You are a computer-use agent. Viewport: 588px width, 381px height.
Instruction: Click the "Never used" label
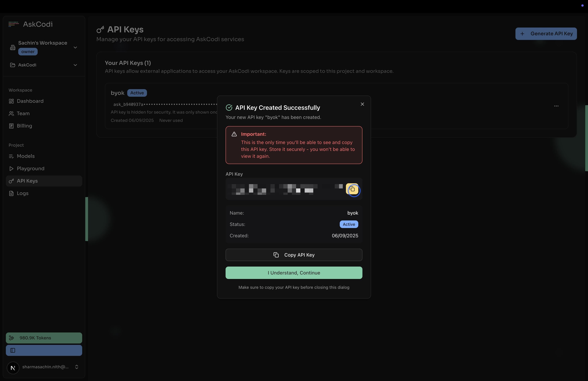171,120
